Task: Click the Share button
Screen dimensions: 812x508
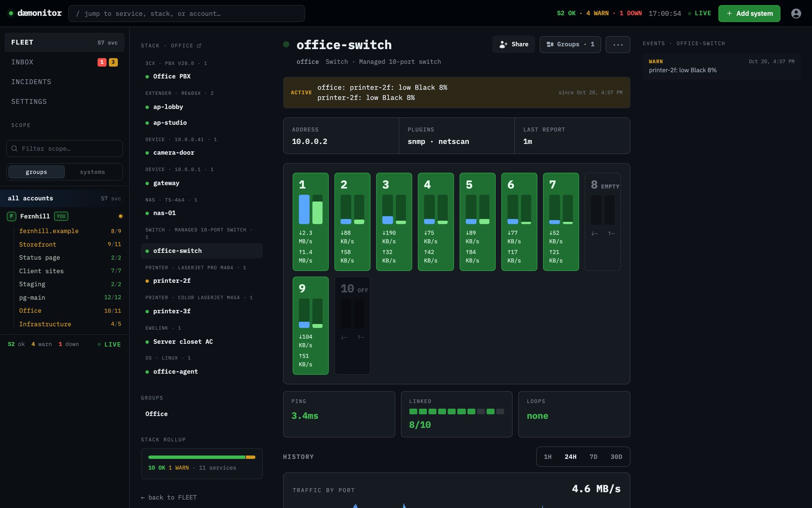Action: [x=513, y=44]
